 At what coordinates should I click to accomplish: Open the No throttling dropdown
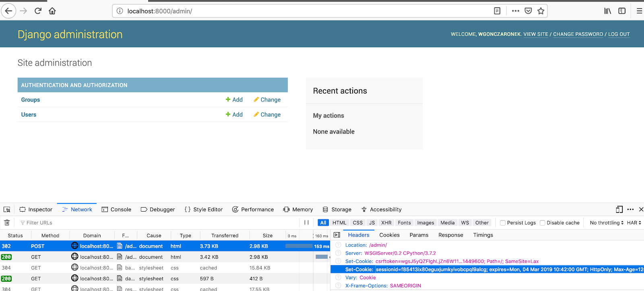[x=607, y=222]
